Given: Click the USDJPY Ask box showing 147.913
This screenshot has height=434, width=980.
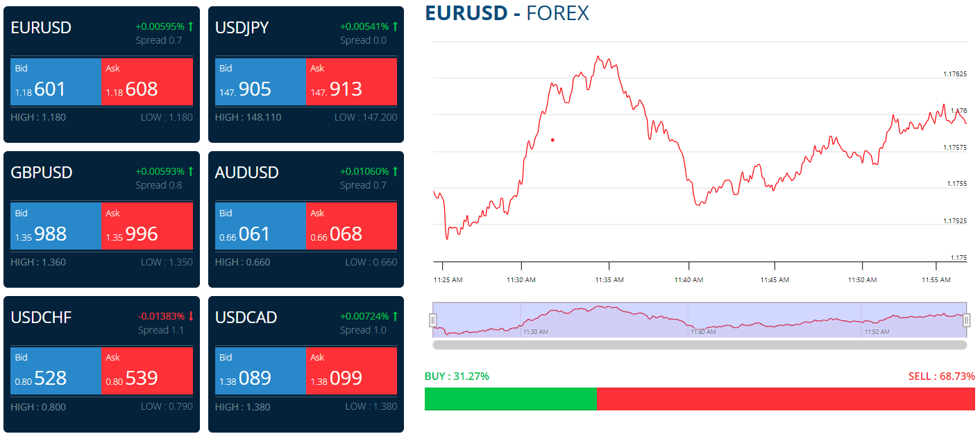Looking at the screenshot, I should [351, 81].
